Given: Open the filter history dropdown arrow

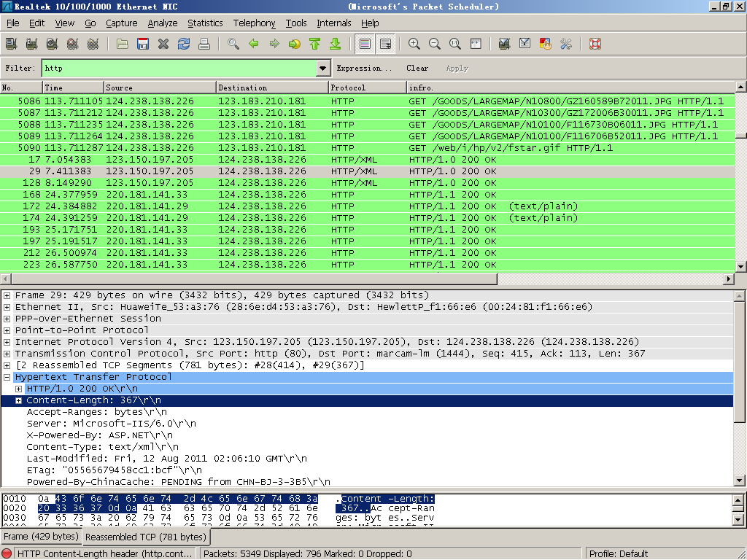Looking at the screenshot, I should click(x=323, y=68).
